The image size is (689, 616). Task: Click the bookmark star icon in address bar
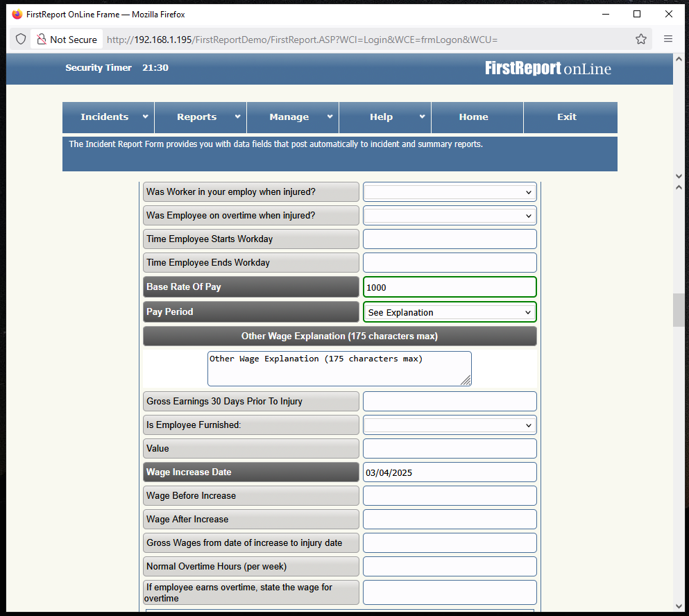(641, 40)
